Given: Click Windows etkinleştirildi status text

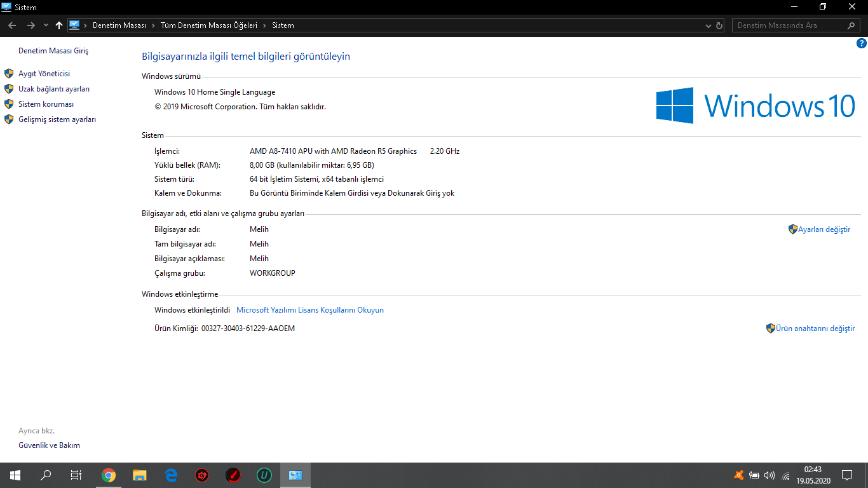Looking at the screenshot, I should click(192, 310).
